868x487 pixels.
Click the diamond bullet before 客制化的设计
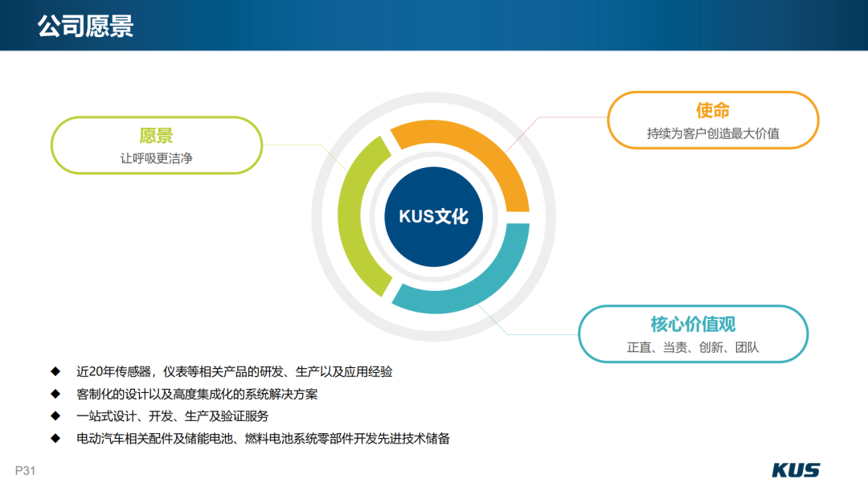(x=55, y=394)
